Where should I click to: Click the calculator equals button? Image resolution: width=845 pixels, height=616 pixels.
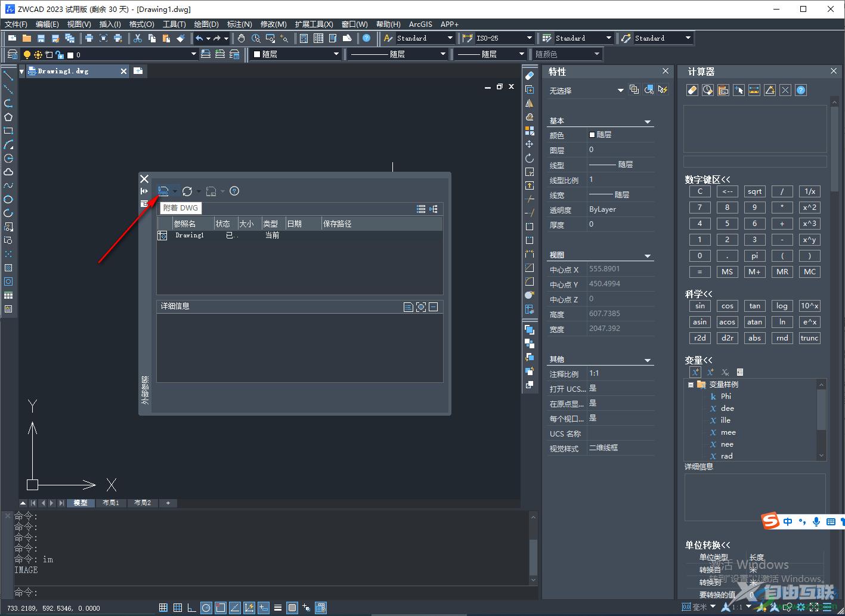tap(699, 271)
